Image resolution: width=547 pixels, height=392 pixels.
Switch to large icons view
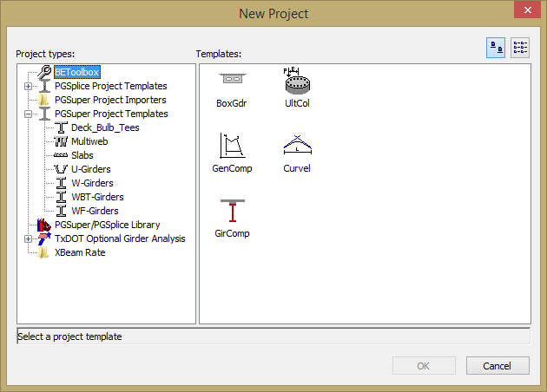point(497,48)
